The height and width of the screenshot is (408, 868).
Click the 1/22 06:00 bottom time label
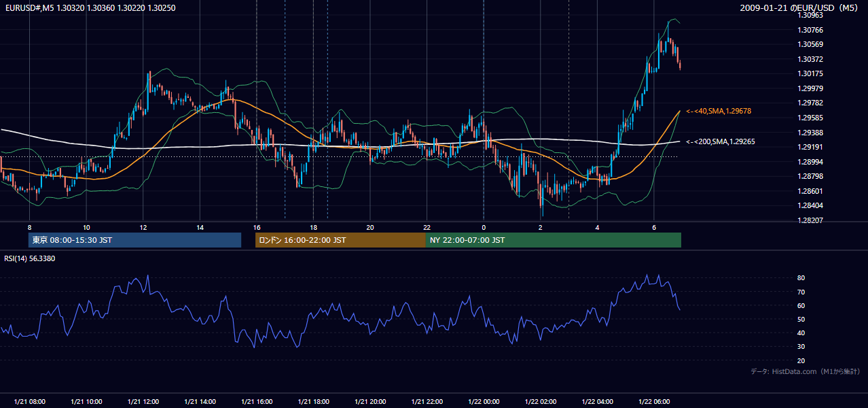click(x=654, y=402)
